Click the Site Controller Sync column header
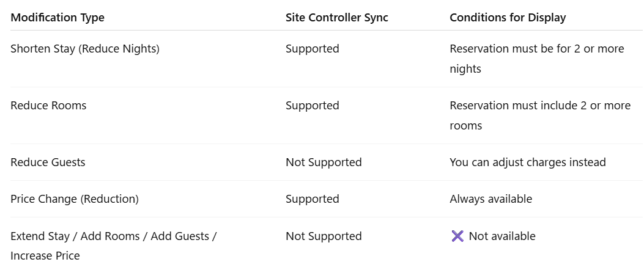This screenshot has width=644, height=273. (337, 18)
